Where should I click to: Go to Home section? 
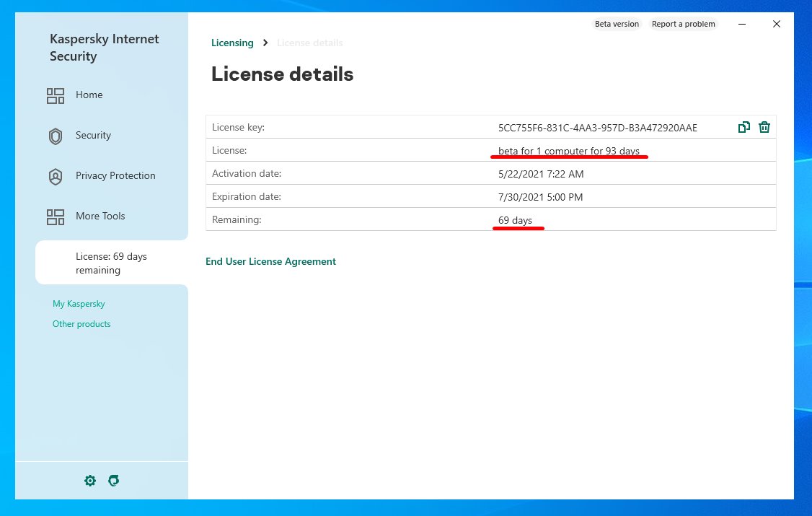(89, 95)
